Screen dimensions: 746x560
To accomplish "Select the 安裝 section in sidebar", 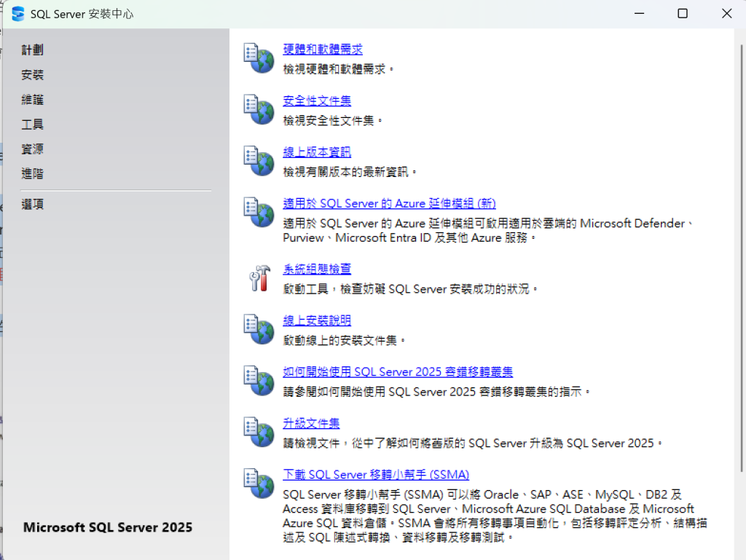I will click(x=32, y=74).
